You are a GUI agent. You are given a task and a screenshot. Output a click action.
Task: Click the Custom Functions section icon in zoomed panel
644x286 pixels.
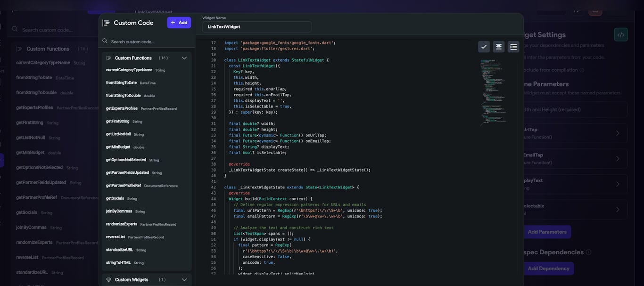[x=108, y=58]
